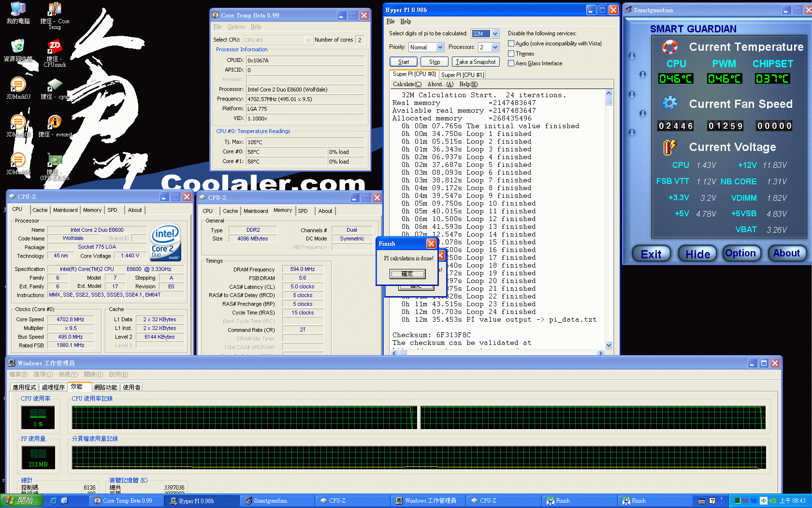The height and width of the screenshot is (508, 812).
Task: Switch to the Mainboard tab in left CPU-Z
Action: tap(65, 210)
